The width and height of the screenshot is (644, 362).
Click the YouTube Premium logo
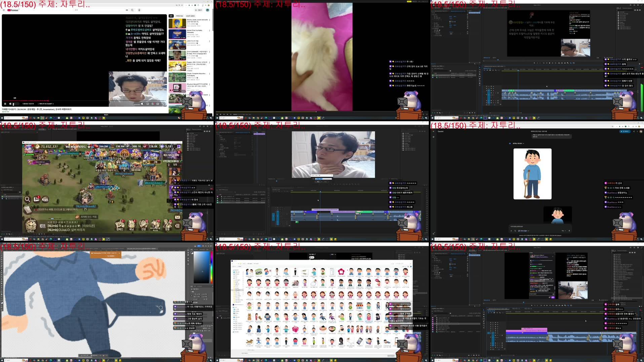tap(12, 10)
